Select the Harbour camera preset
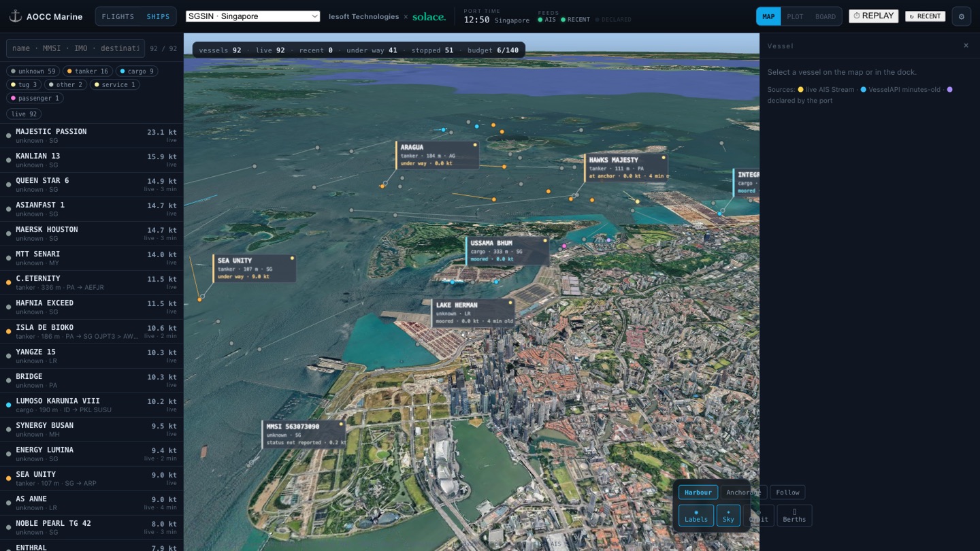The height and width of the screenshot is (551, 980). (x=698, y=492)
